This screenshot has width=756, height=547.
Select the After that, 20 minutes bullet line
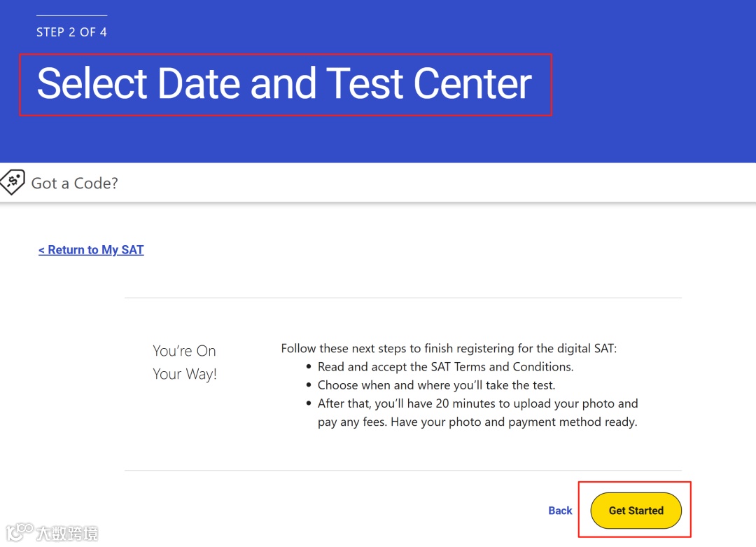click(477, 403)
